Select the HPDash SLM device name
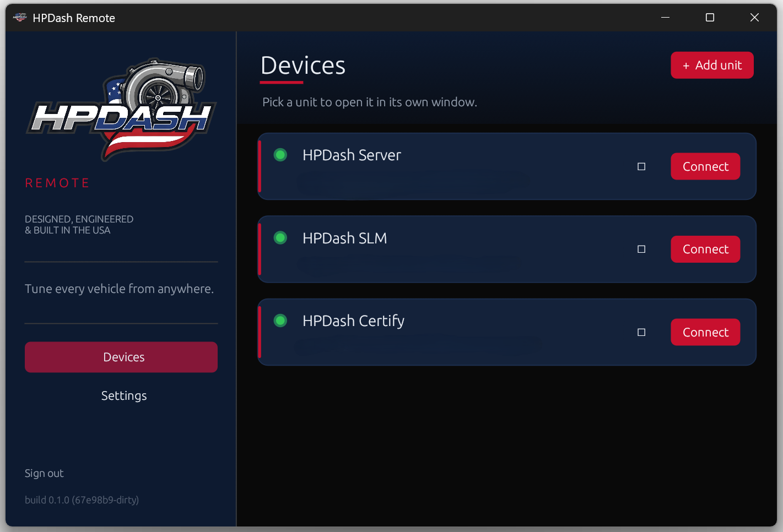Image resolution: width=783 pixels, height=532 pixels. coord(344,238)
